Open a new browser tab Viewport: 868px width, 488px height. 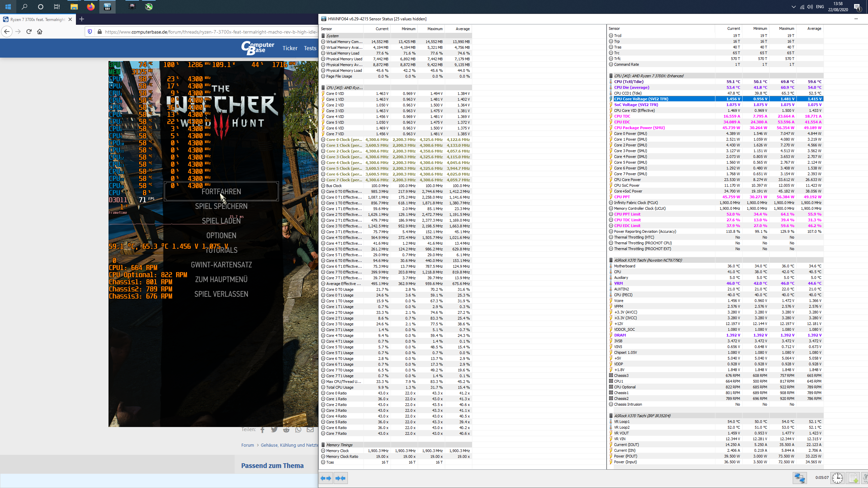82,19
